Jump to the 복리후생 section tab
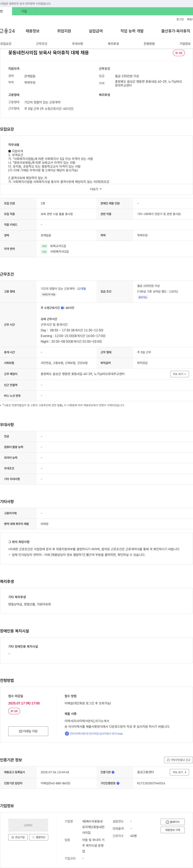This screenshot has width=193, height=868. (x=113, y=44)
